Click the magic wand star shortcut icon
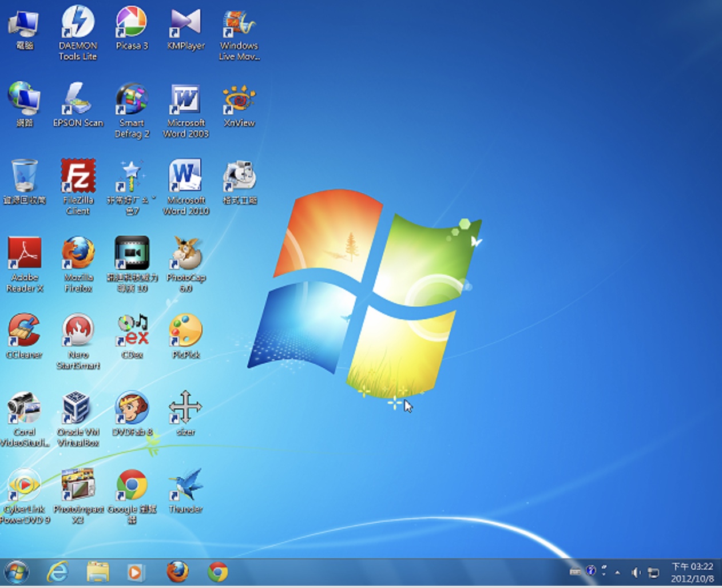 [132, 188]
